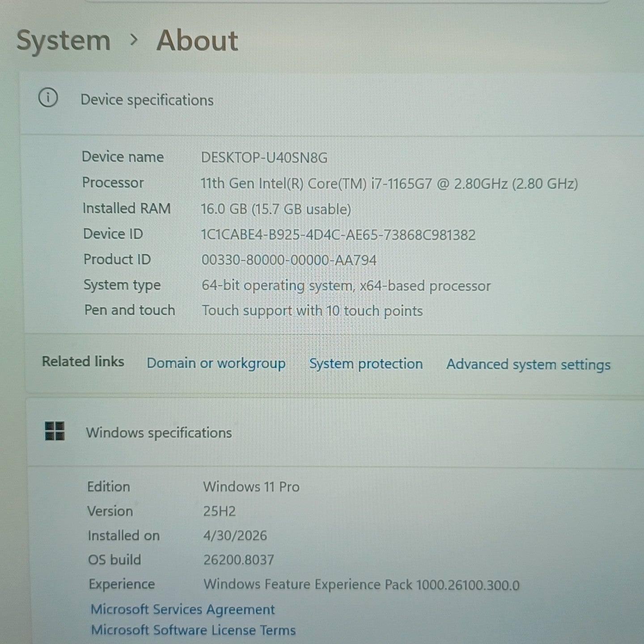This screenshot has height=644, width=644.
Task: Select the version value 25H2
Action: [219, 511]
